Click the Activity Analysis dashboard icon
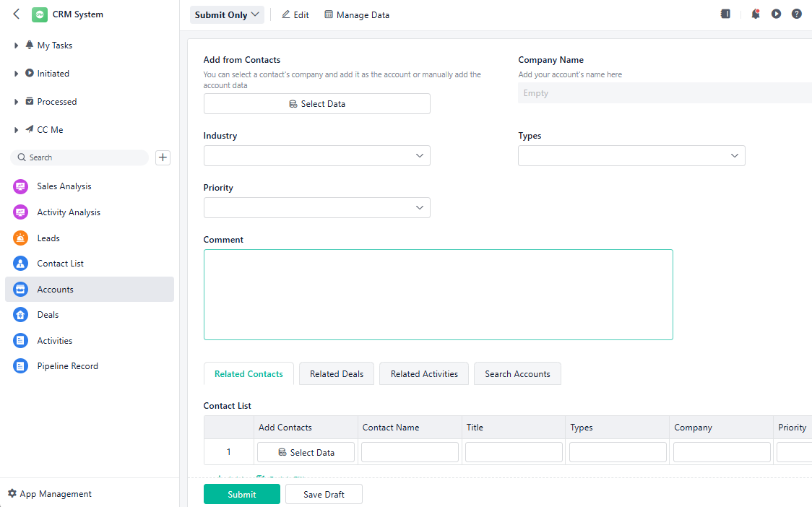 pyautogui.click(x=20, y=212)
